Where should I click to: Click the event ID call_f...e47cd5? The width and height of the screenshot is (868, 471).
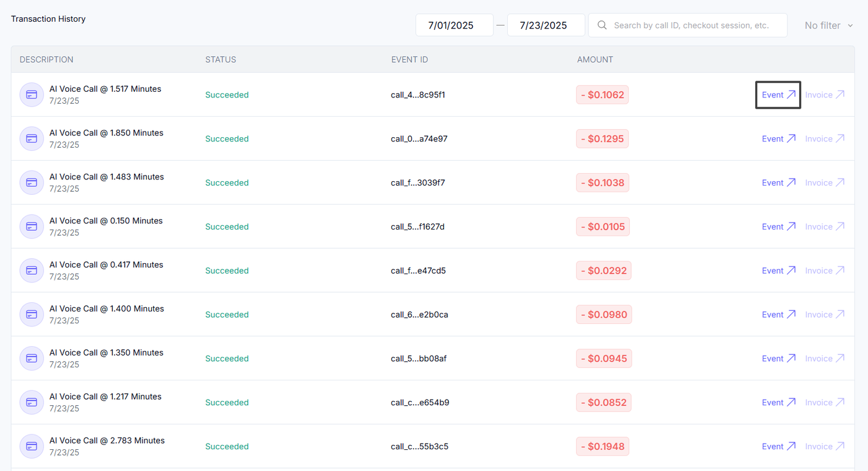point(418,271)
